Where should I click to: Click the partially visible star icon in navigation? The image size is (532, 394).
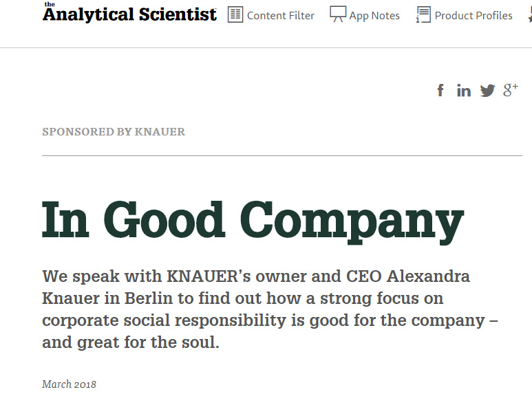point(528,14)
